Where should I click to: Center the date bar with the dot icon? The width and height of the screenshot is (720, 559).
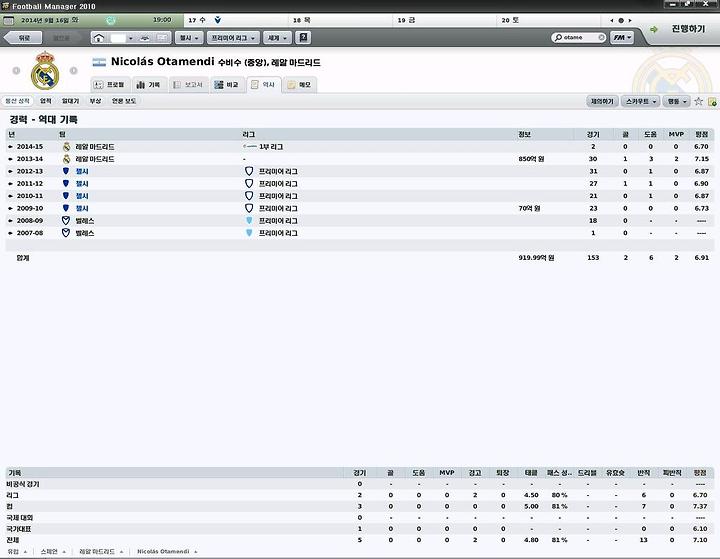point(621,20)
